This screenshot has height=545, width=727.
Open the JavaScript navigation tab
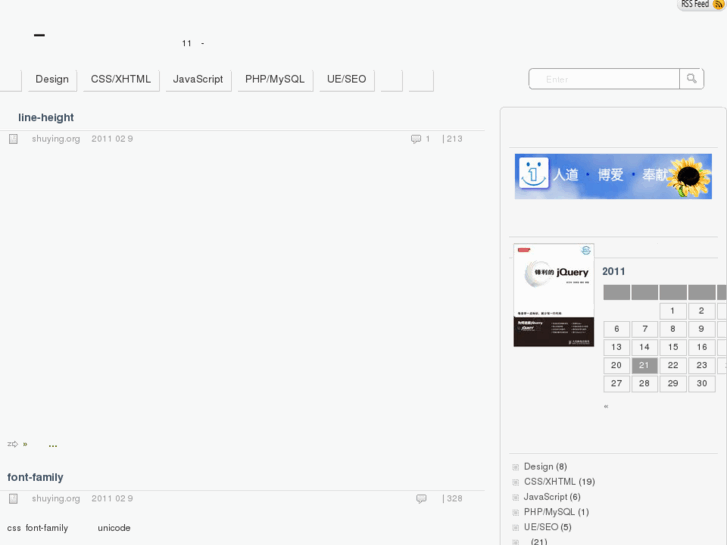[198, 79]
